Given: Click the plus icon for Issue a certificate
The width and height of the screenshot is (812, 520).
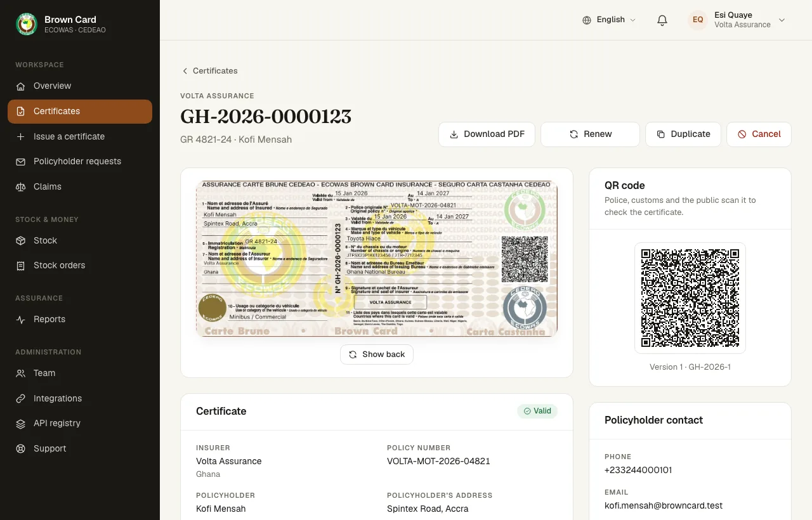Looking at the screenshot, I should pyautogui.click(x=21, y=136).
